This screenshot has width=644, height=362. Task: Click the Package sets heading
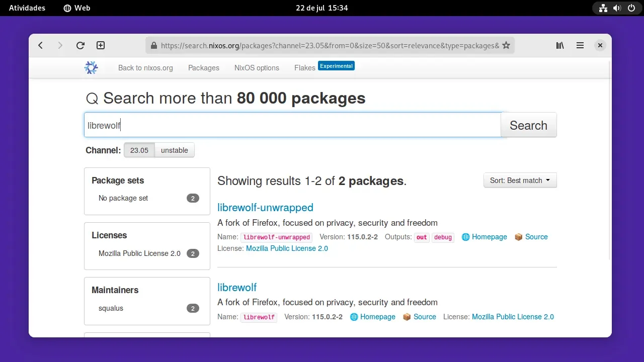tap(118, 180)
